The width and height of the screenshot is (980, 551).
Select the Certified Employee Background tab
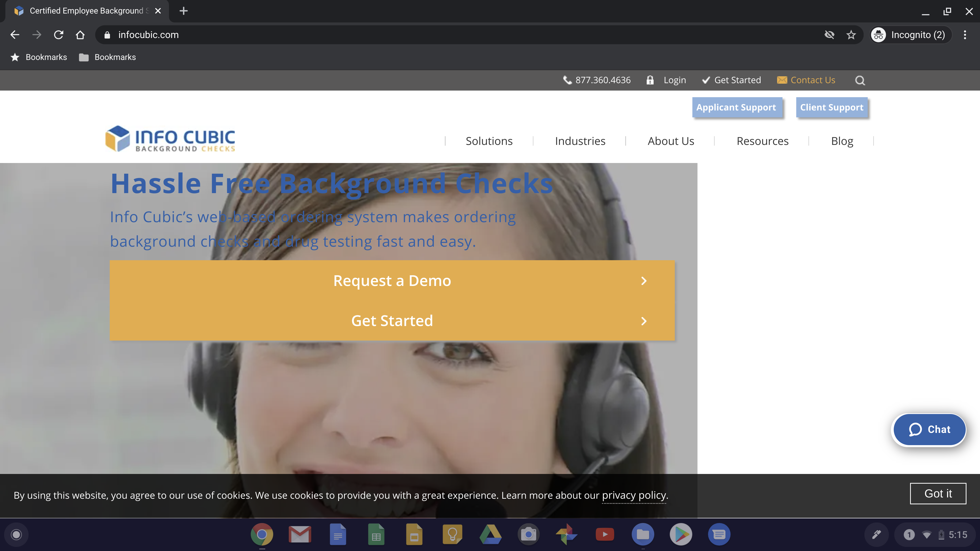pyautogui.click(x=87, y=11)
